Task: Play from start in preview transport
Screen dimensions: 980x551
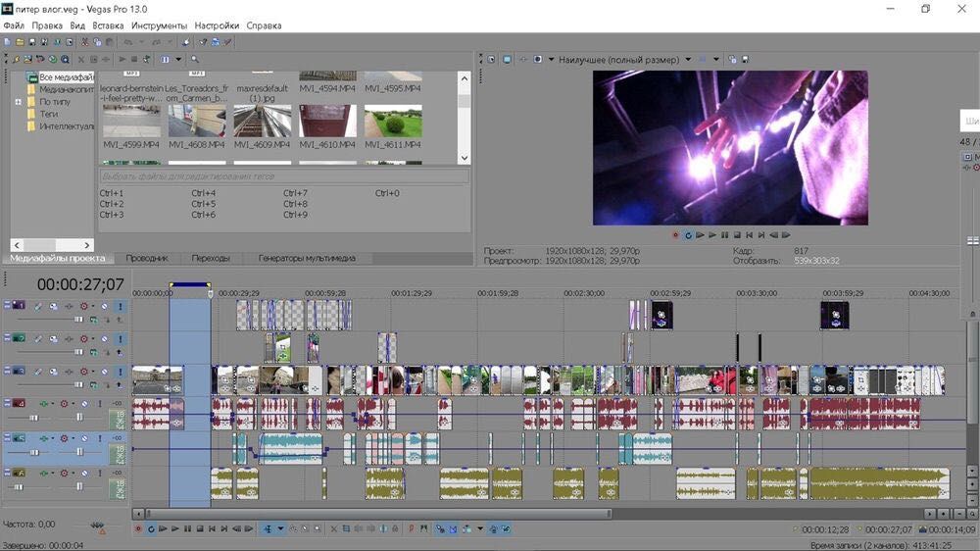Action: click(x=700, y=235)
